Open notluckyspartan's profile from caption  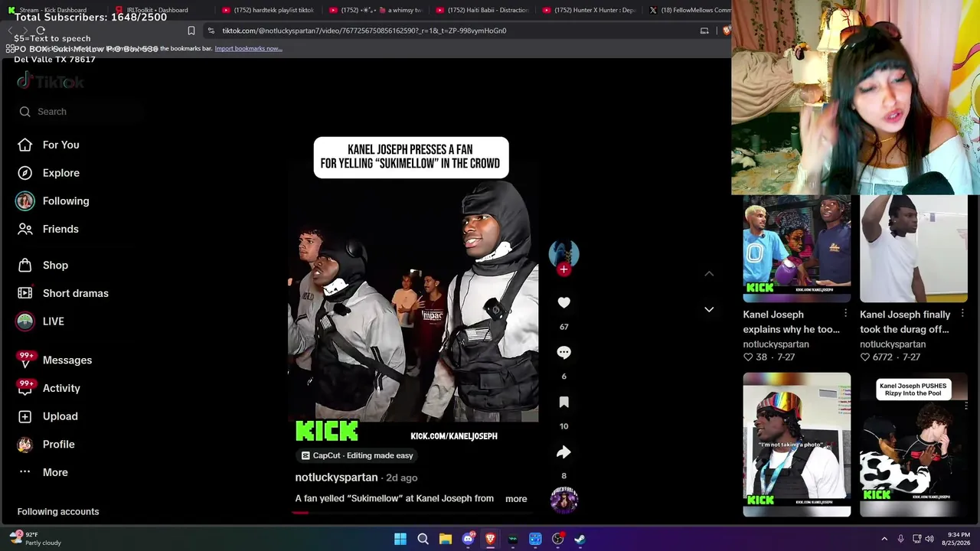336,478
